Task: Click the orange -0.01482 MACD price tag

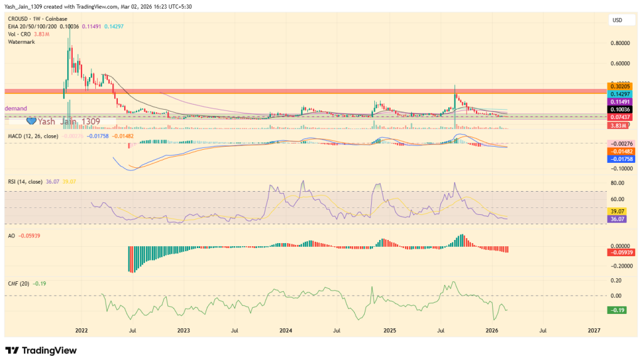Action: pyautogui.click(x=620, y=150)
